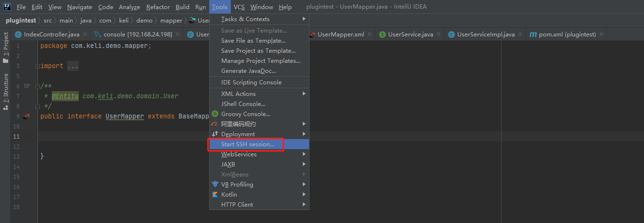Click the Groovy Console green icon
This screenshot has height=223, width=644.
[x=215, y=114]
